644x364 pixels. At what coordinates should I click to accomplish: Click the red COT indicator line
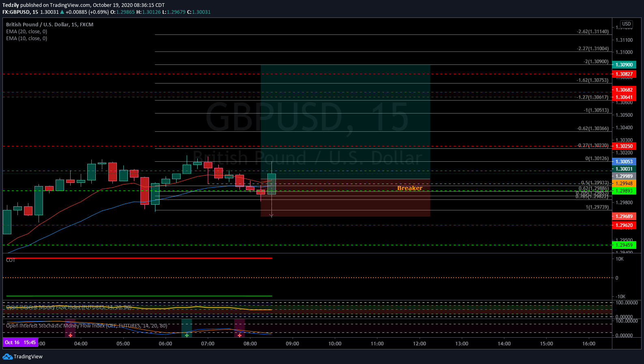tap(139, 258)
